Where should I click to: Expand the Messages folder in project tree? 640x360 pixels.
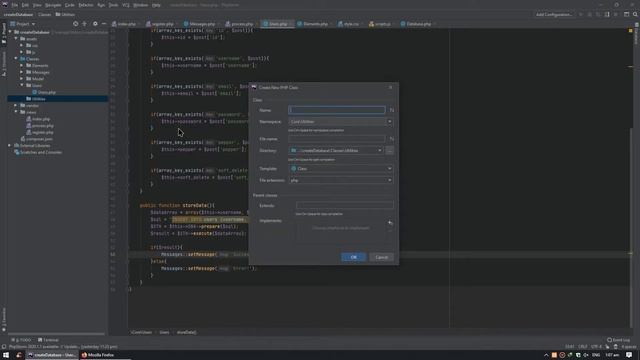[x=22, y=72]
